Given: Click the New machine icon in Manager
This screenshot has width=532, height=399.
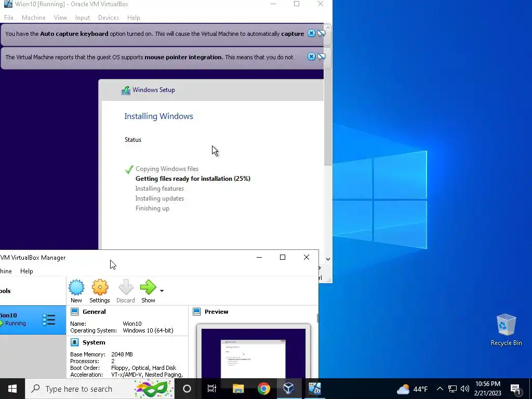Looking at the screenshot, I should point(76,288).
